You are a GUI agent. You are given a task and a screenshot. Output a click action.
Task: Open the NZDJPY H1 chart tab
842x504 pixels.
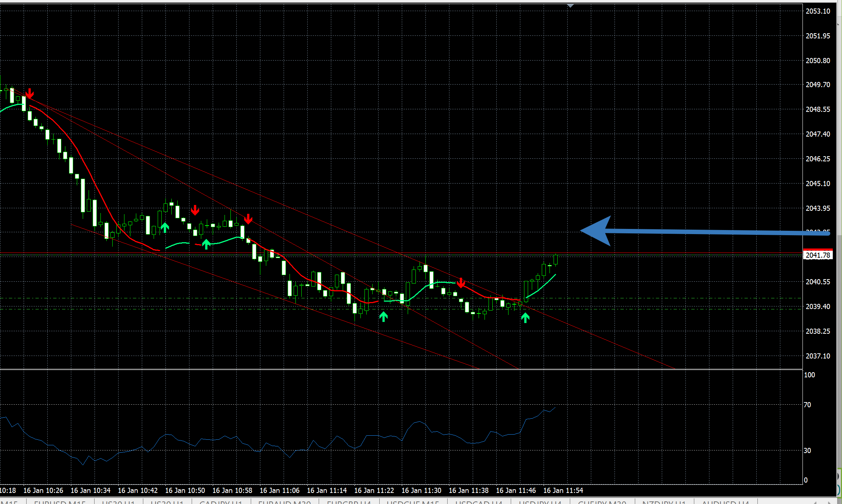664,502
